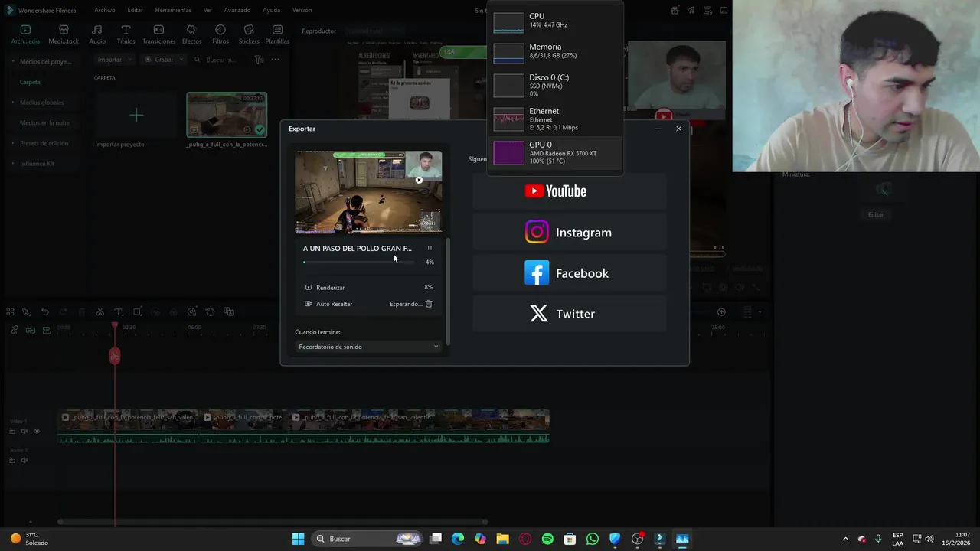Lock the Video 1 track
The height and width of the screenshot is (551, 980).
[12, 431]
